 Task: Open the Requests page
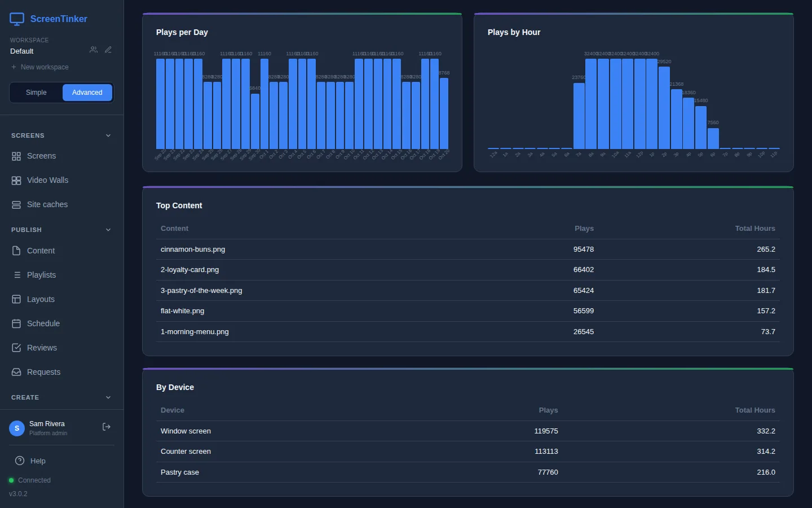(61, 372)
